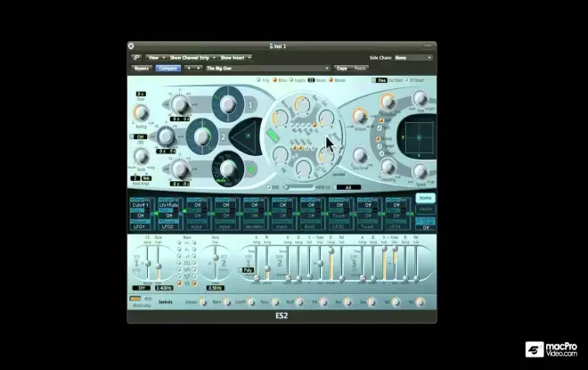Viewport: 588px width, 370px height.
Task: Select next preset with right arrow
Action: pyautogui.click(x=199, y=69)
